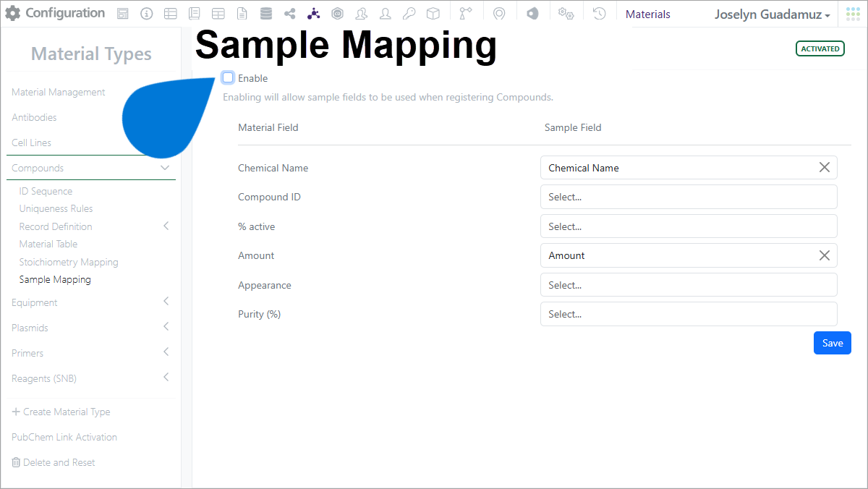
Task: Click the Purity (%) material field label
Action: click(259, 314)
